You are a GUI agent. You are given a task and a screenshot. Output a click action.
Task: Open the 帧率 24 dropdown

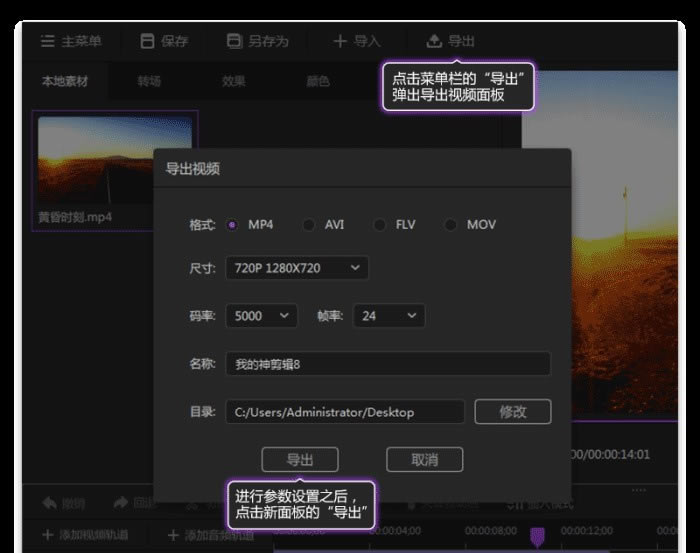[x=388, y=316]
